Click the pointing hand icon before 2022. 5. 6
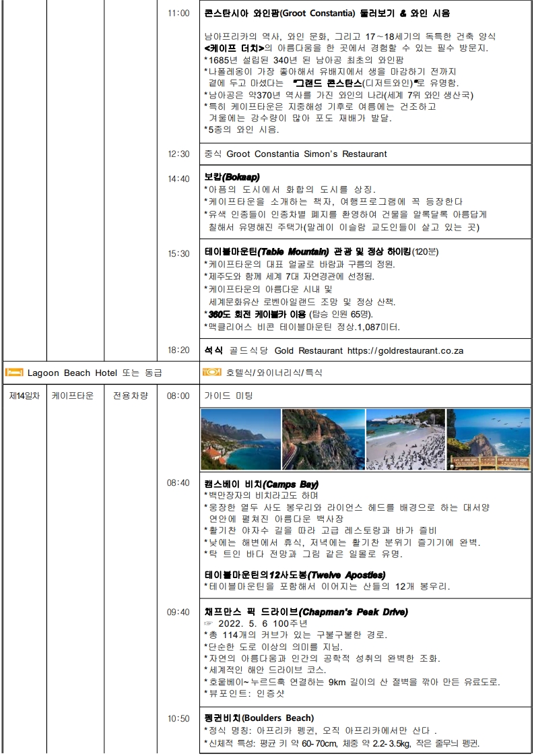The height and width of the screenshot is (756, 534). pyautogui.click(x=208, y=623)
